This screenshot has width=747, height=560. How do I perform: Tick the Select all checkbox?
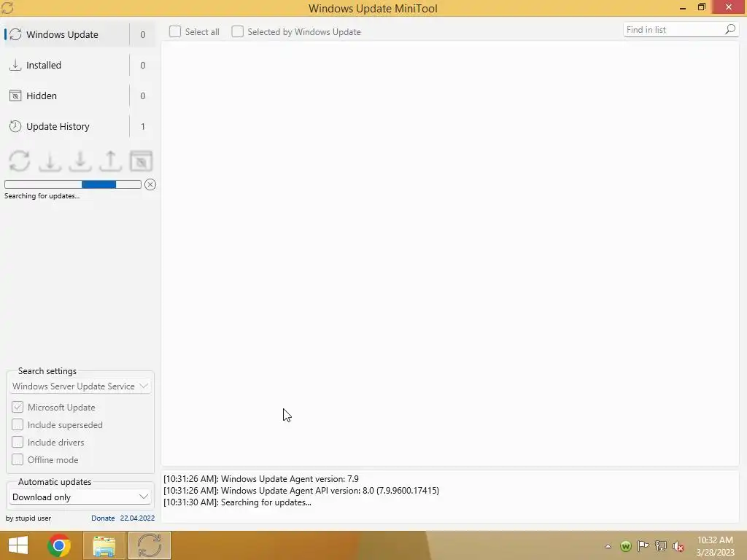[175, 31]
